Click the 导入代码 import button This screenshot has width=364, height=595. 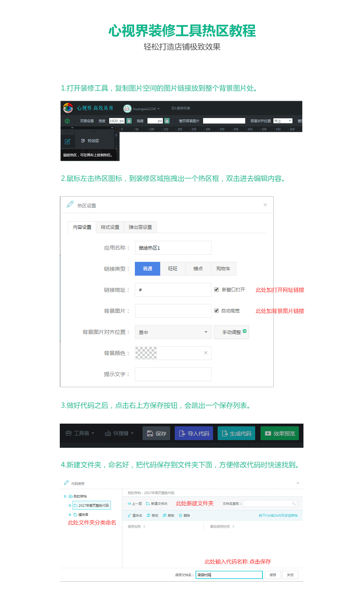coord(194,433)
